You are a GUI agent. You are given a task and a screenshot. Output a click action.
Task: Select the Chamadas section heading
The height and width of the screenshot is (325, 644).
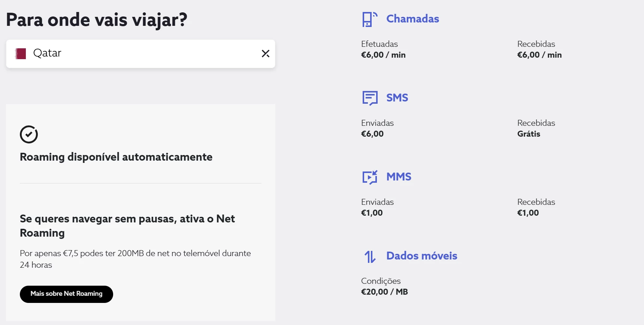tap(412, 19)
